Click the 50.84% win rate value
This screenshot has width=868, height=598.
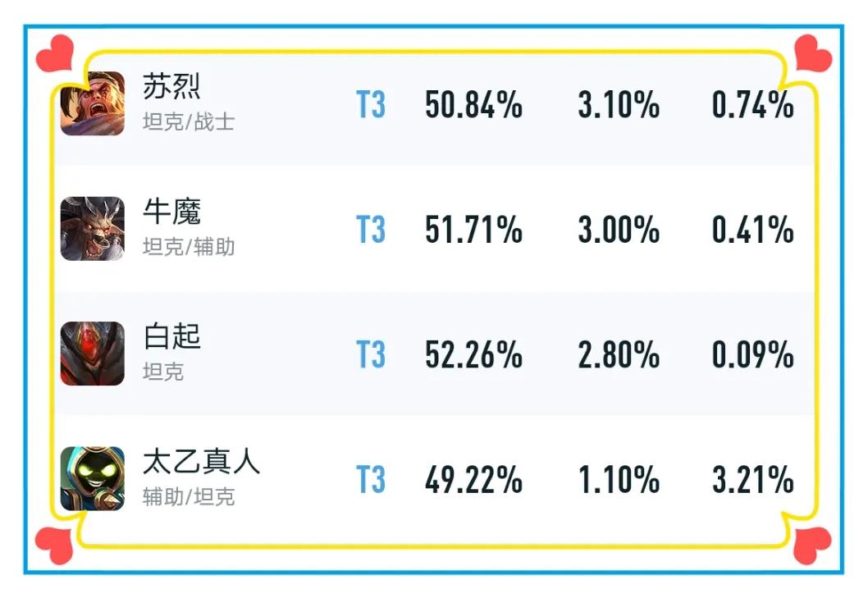pyautogui.click(x=474, y=105)
